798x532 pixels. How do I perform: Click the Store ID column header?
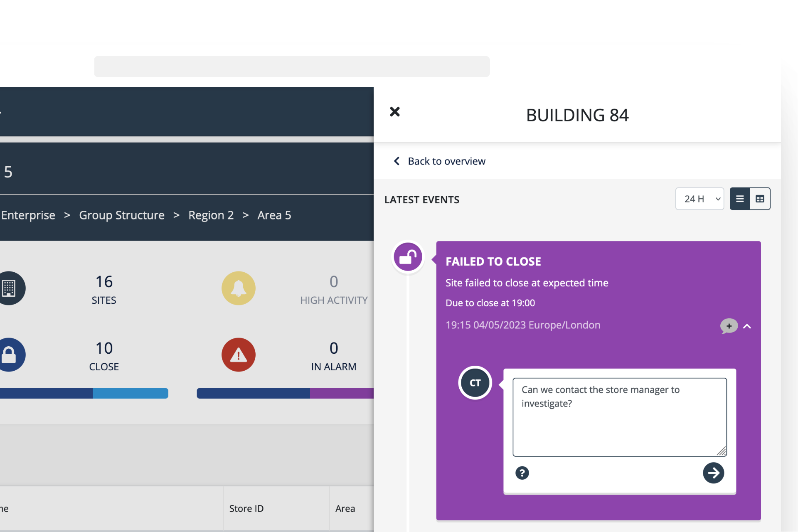[x=246, y=508]
